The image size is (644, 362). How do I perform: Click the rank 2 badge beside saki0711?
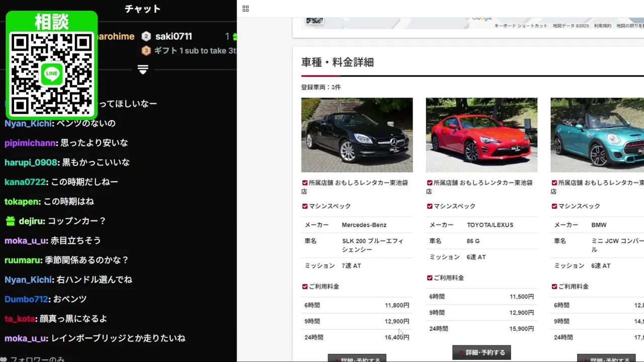pyautogui.click(x=146, y=36)
